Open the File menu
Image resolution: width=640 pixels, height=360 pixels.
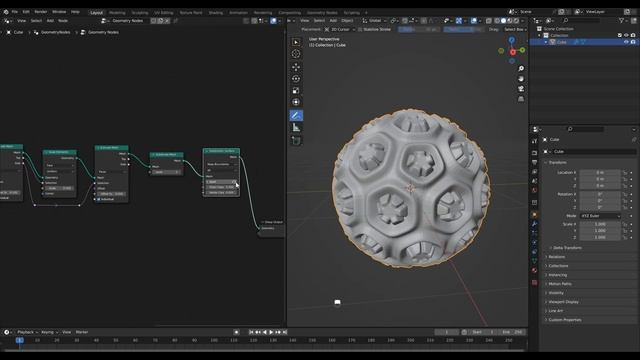[x=15, y=12]
